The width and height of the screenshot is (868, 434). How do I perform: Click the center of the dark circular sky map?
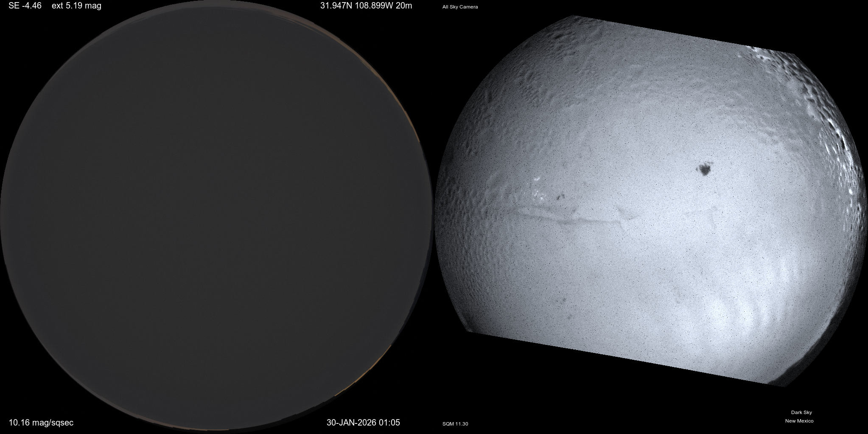click(216, 216)
